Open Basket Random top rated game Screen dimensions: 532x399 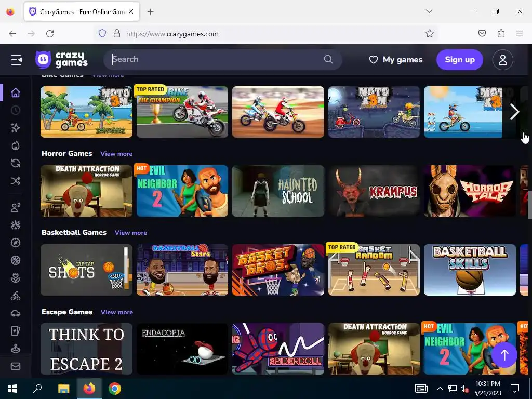point(374,270)
